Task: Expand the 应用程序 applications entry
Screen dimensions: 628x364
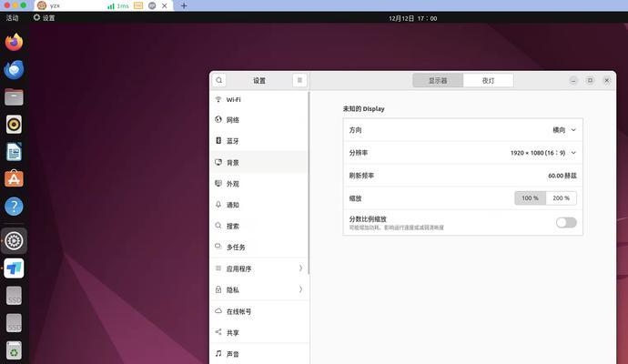Action: pos(259,268)
